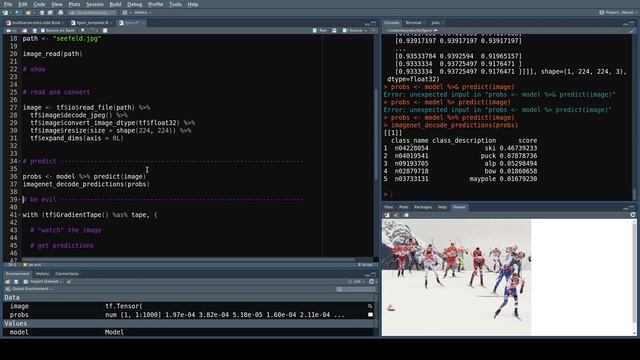Click the Save workspace icon in Environment pane
The image size is (640, 360).
tap(16, 282)
